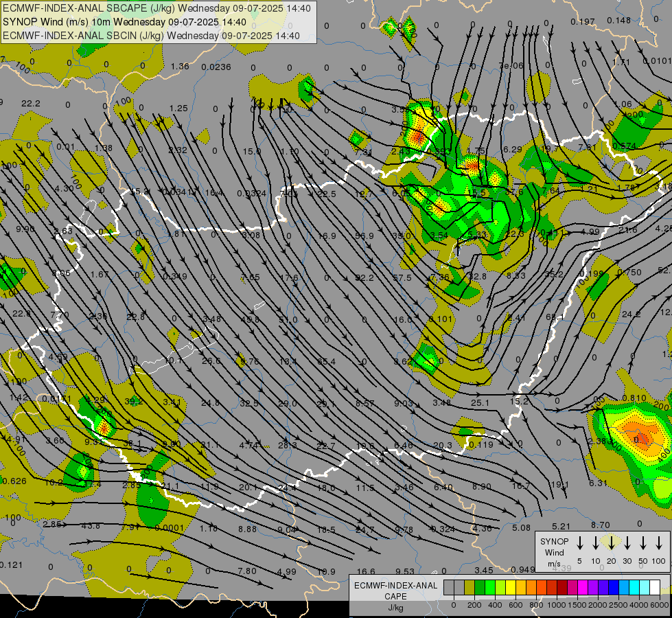The width and height of the screenshot is (672, 618).
Task: Select the bright green CAPE legend swatch
Action: click(490, 588)
